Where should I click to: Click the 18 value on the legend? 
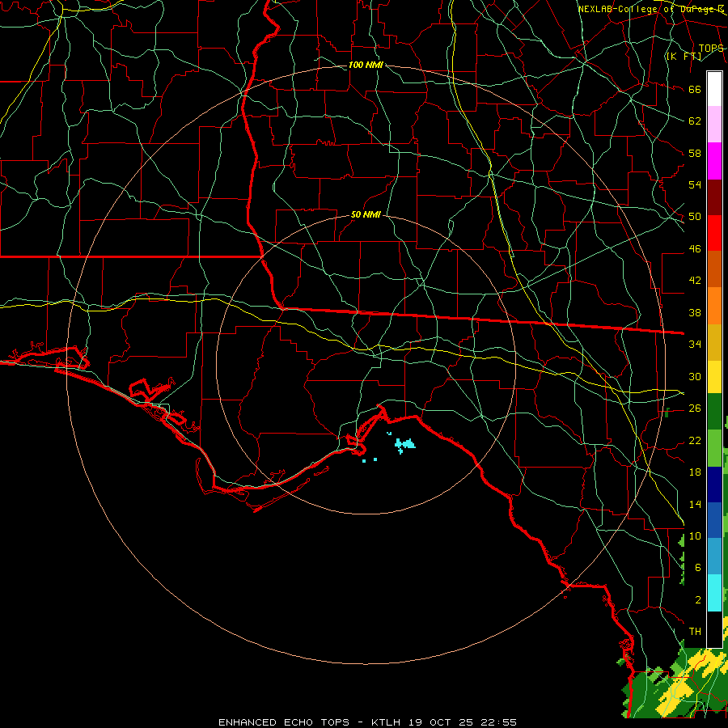[695, 472]
